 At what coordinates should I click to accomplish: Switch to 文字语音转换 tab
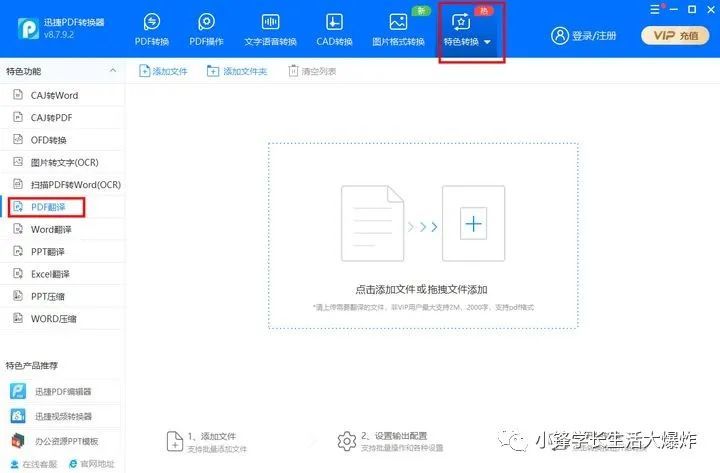[x=270, y=29]
